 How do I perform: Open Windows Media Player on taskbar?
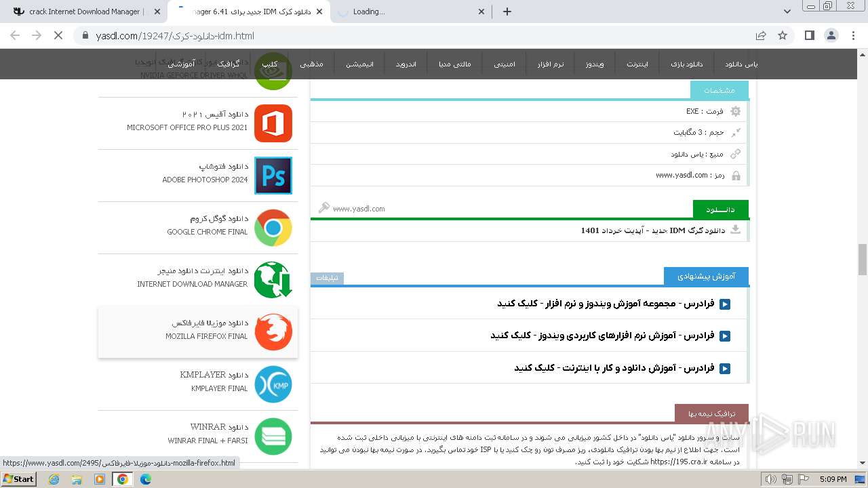coord(100,479)
